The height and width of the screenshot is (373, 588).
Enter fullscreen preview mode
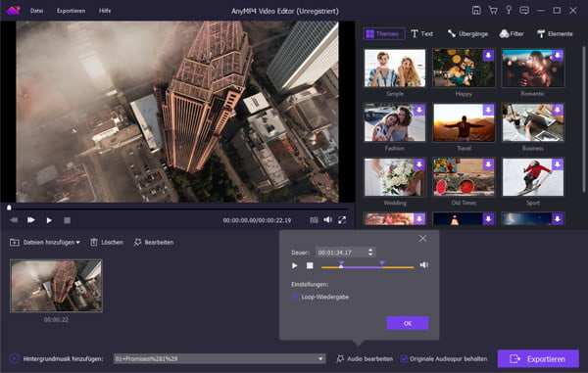pyautogui.click(x=342, y=220)
